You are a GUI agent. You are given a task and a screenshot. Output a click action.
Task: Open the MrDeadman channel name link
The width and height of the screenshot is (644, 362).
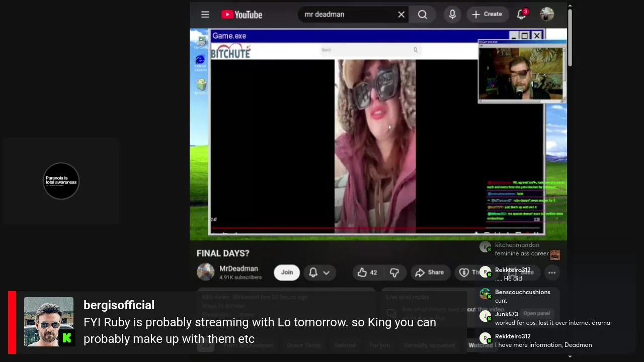[x=238, y=268]
